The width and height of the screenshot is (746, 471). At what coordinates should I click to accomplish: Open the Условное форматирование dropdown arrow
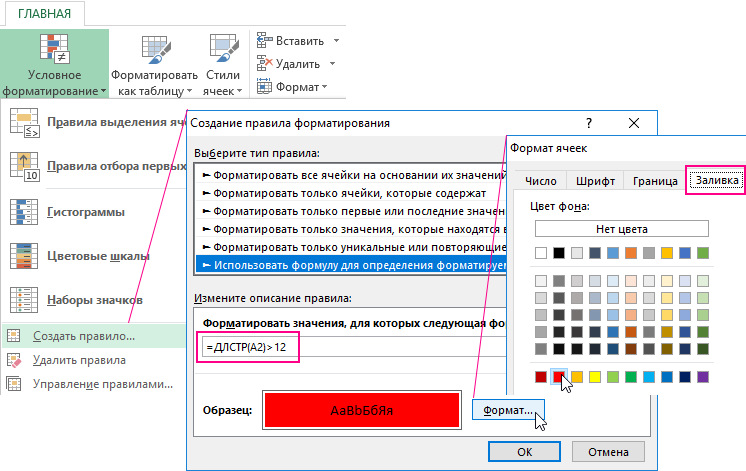coord(103,91)
